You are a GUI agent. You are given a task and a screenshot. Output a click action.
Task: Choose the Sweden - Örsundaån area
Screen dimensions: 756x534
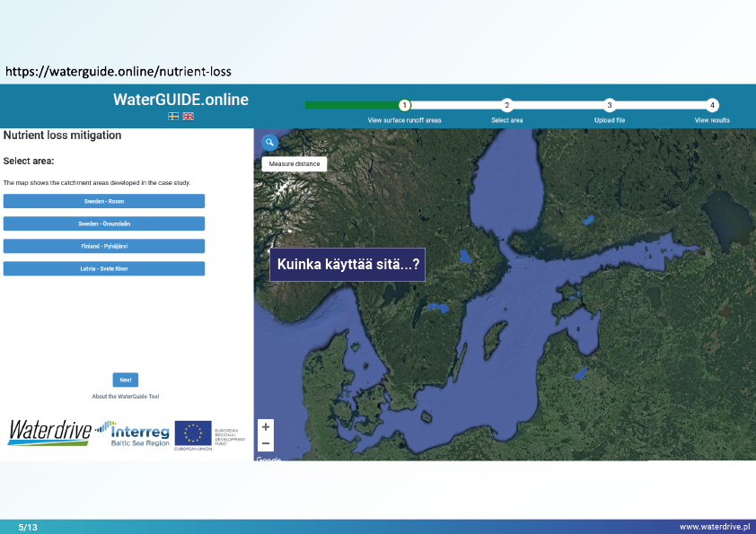point(104,223)
